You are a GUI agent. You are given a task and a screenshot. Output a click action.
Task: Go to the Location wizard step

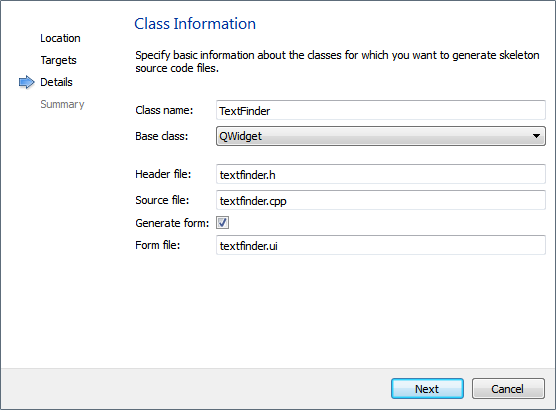point(60,38)
